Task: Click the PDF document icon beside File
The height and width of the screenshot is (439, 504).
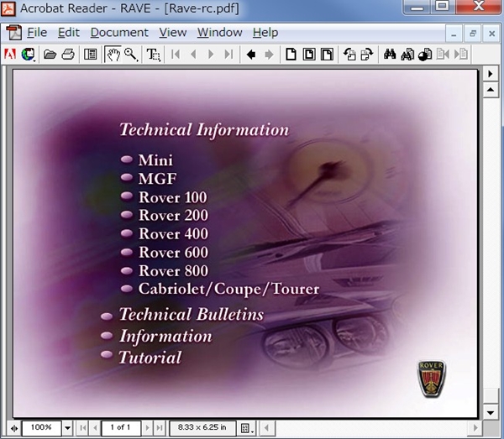Action: point(13,33)
